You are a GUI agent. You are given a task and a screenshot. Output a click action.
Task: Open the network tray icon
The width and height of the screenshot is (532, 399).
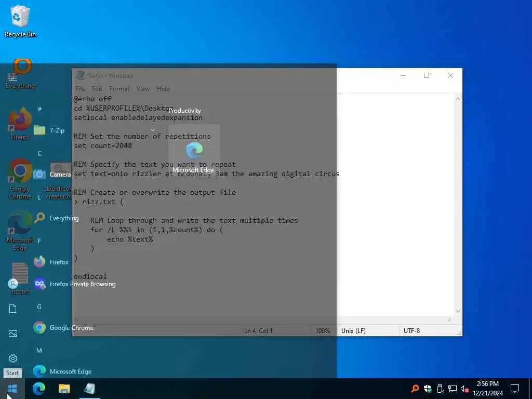(x=453, y=389)
